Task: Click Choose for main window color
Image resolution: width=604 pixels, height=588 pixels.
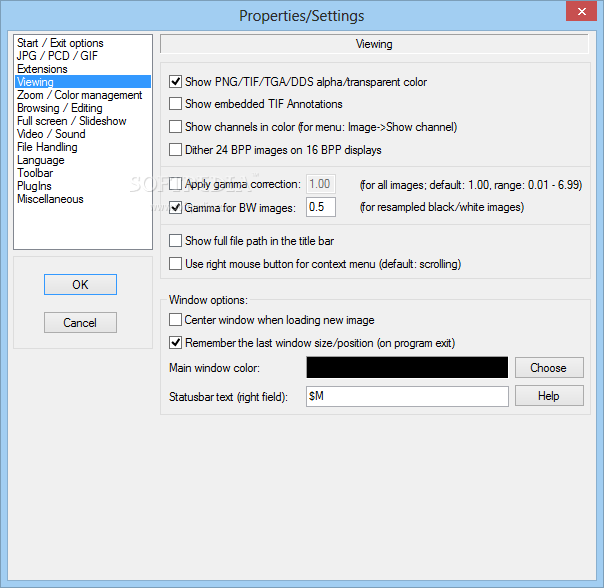Action: coord(549,368)
